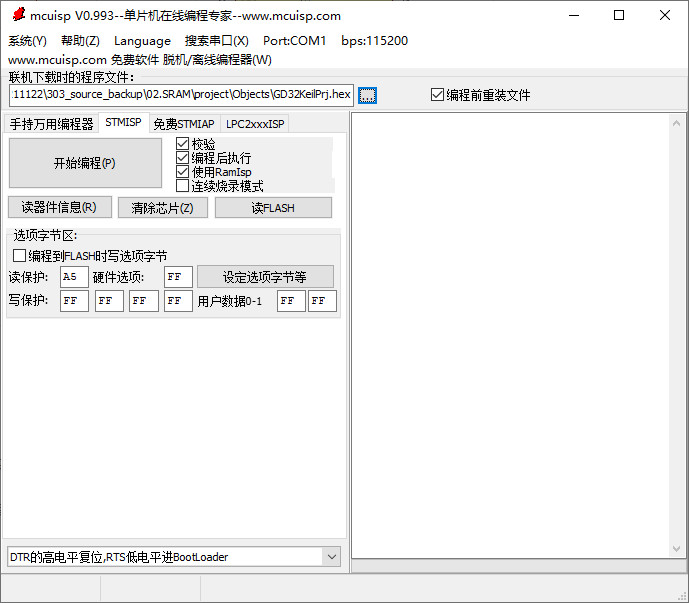Open 脱机/离线编程器(W) menu item
Image resolution: width=689 pixels, height=603 pixels.
217,59
